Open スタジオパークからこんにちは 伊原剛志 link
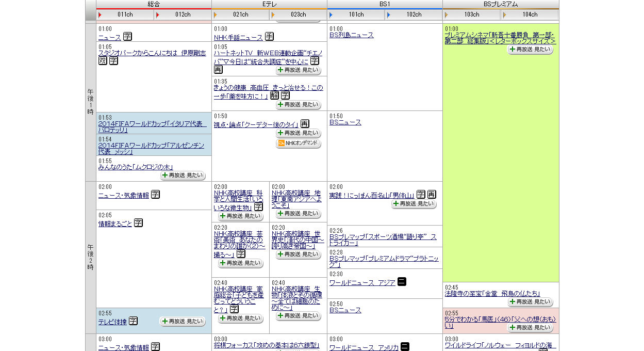The height and width of the screenshot is (351, 644). 152,53
